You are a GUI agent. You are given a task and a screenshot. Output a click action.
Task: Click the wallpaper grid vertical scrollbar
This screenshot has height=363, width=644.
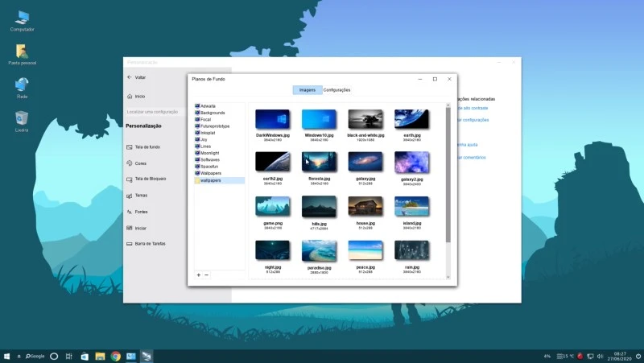click(448, 175)
